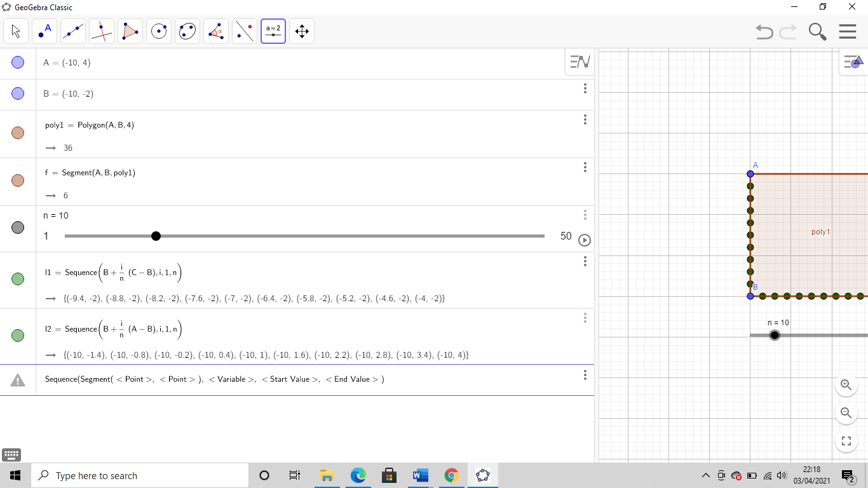Select the Circle with Center tool

coord(158,30)
